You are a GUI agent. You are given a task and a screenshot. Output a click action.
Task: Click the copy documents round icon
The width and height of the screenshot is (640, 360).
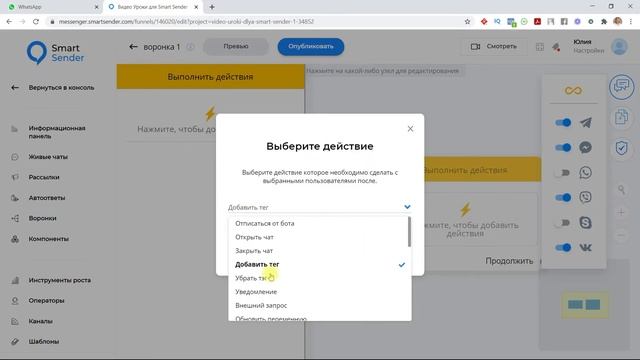point(621,117)
